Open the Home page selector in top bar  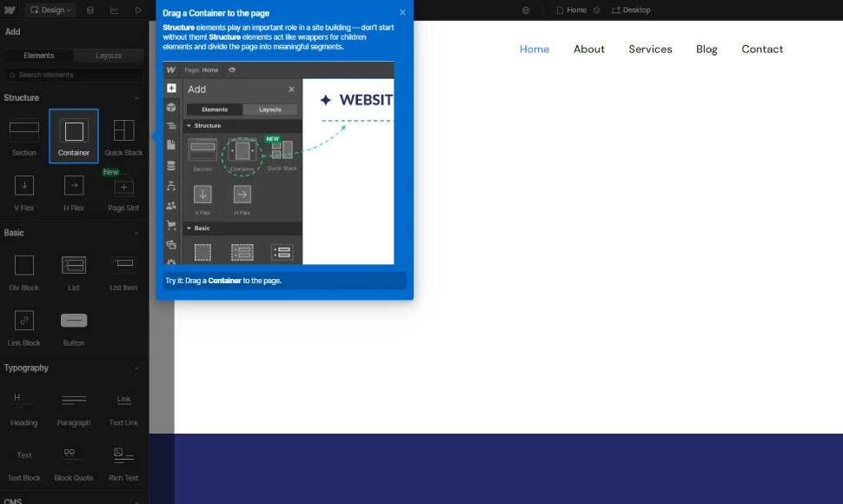572,10
